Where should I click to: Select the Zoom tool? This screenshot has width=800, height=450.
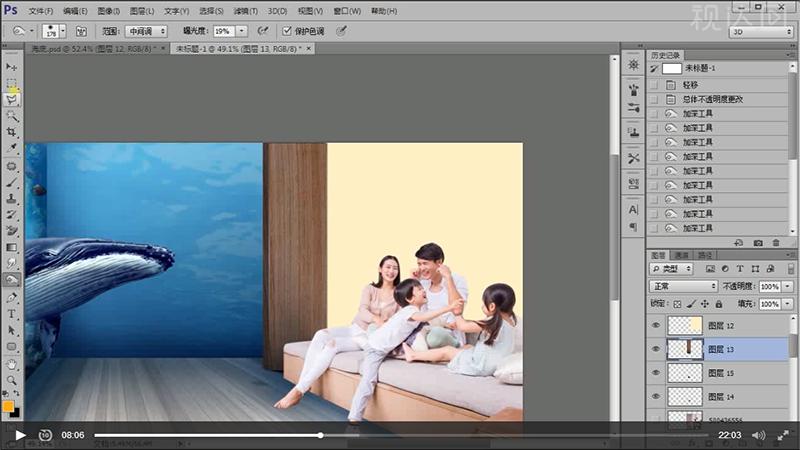click(x=11, y=380)
